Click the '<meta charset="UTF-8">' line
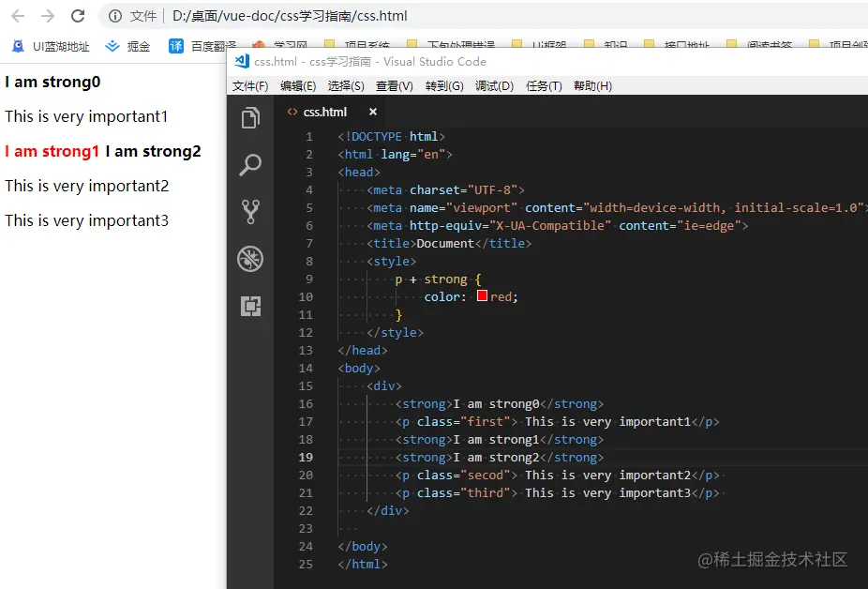Image resolution: width=868 pixels, height=589 pixels. click(445, 190)
